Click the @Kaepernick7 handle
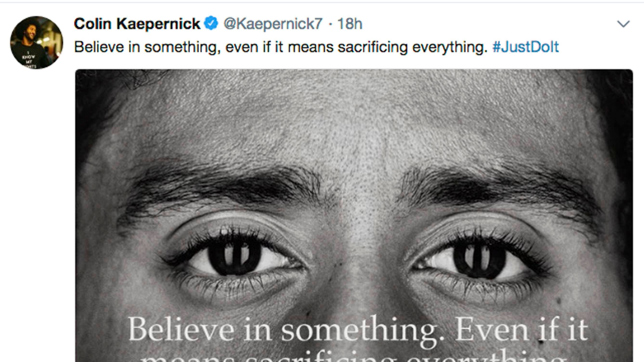Image resolution: width=644 pixels, height=362 pixels. coord(273,24)
